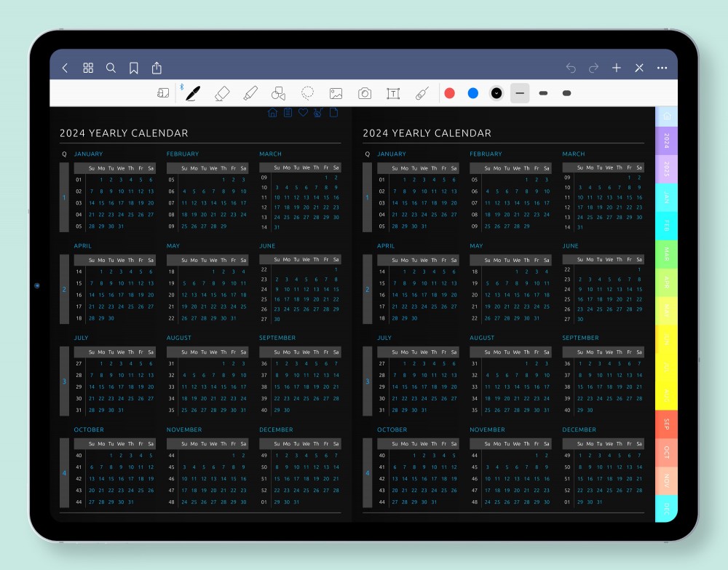
Task: Open the JAN side tab
Action: click(x=667, y=198)
